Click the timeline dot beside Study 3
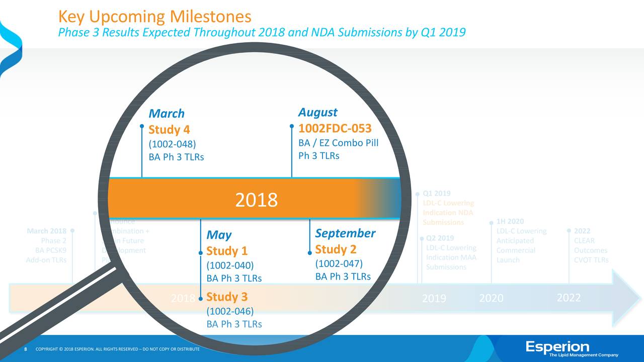The height and width of the screenshot is (362, 644). [201, 299]
